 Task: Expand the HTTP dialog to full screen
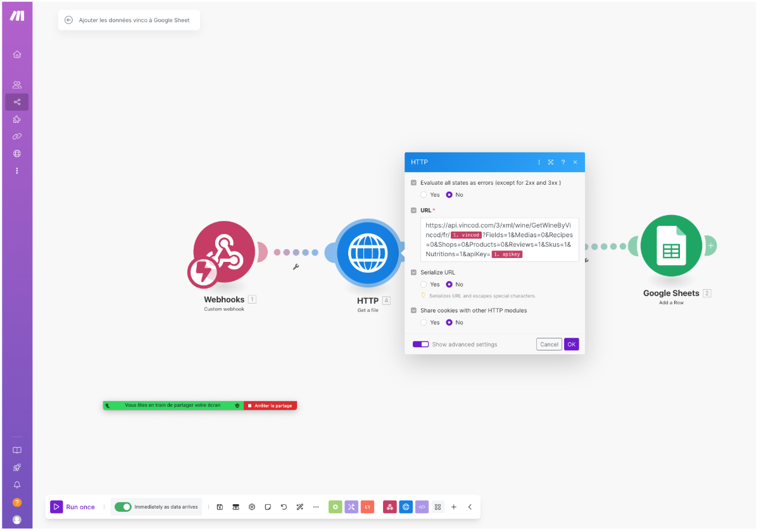551,163
